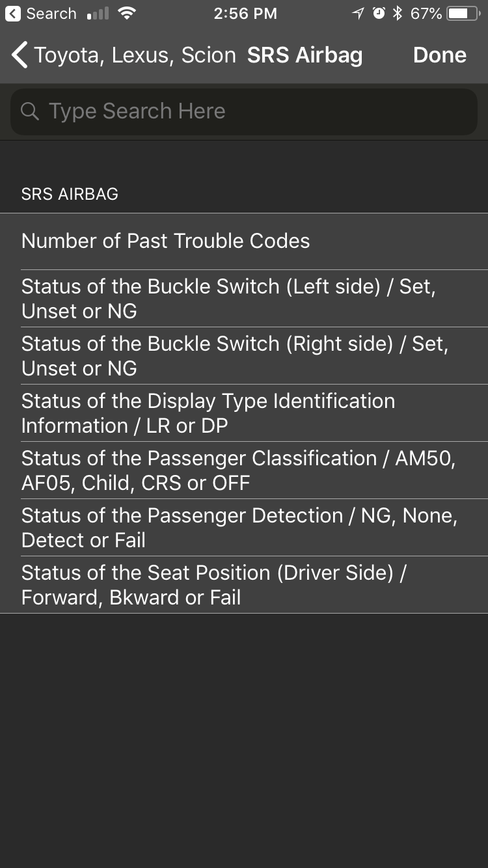Screen dimensions: 488x868
Task: Tap the battery indicator icon
Action: click(x=463, y=14)
